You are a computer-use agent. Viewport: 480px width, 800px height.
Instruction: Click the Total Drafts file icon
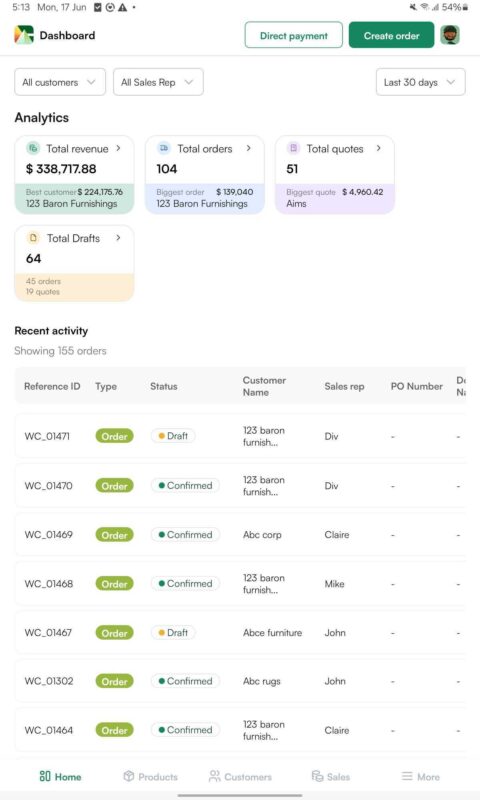pyautogui.click(x=33, y=238)
